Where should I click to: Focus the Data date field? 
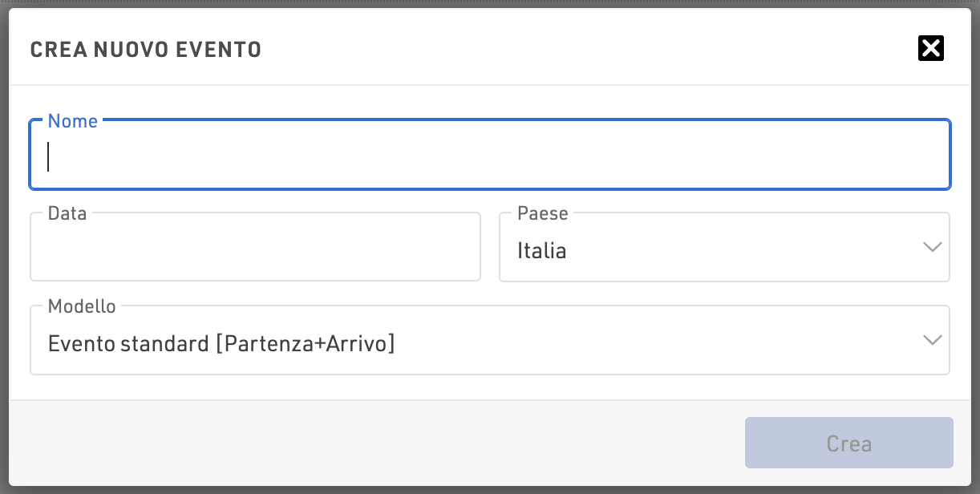click(255, 250)
